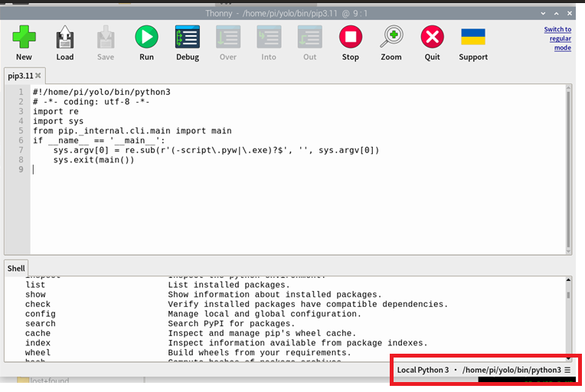The height and width of the screenshot is (392, 585).
Task: Click 'List installed packages.' in shell
Action: 229,285
